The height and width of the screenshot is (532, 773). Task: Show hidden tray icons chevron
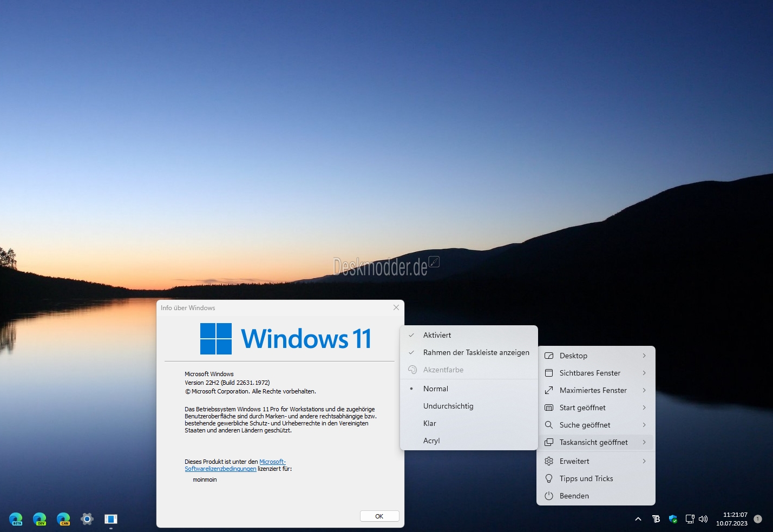pyautogui.click(x=638, y=519)
